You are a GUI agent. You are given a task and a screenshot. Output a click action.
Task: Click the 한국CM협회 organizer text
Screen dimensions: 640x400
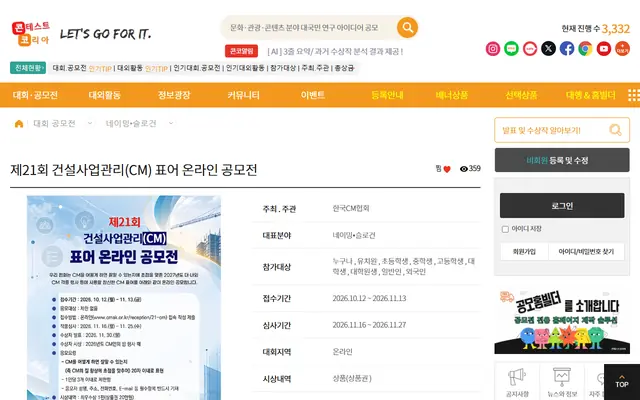coord(351,208)
